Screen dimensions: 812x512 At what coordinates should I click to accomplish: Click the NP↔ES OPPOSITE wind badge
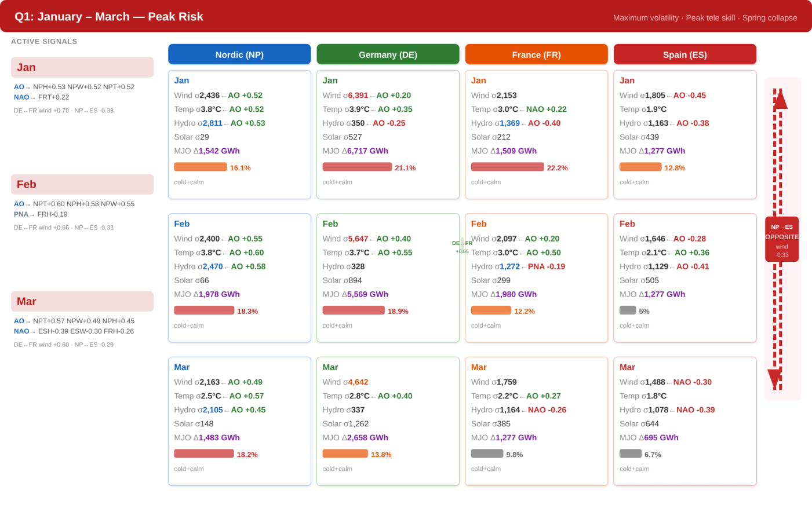(782, 239)
